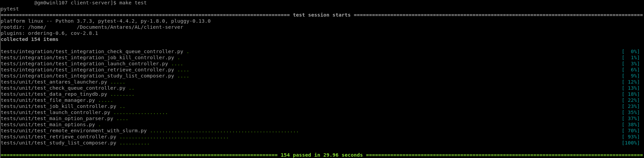Click test_integration_study_list_composer.py path

(87, 76)
